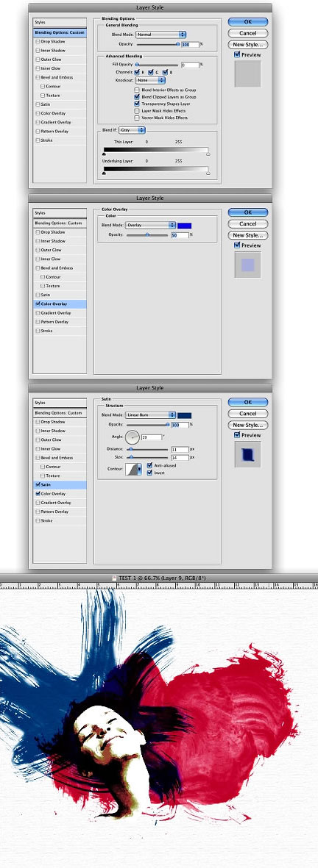Select the highlighted Satin row in bottom dialog

[60, 485]
